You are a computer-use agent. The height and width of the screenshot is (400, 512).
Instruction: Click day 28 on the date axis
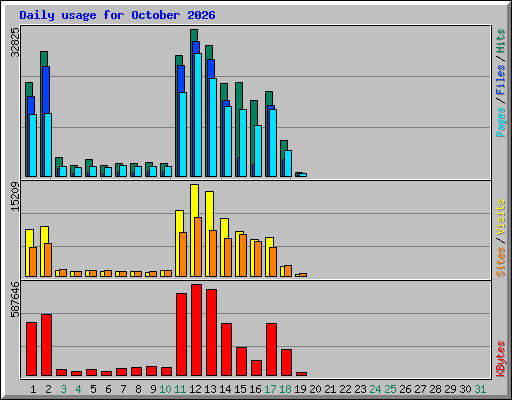click(435, 389)
